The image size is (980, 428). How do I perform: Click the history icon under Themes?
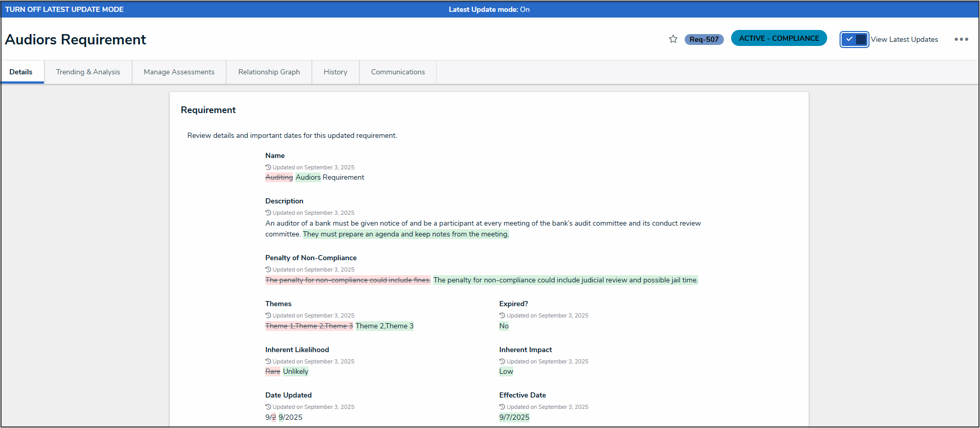[x=268, y=315]
